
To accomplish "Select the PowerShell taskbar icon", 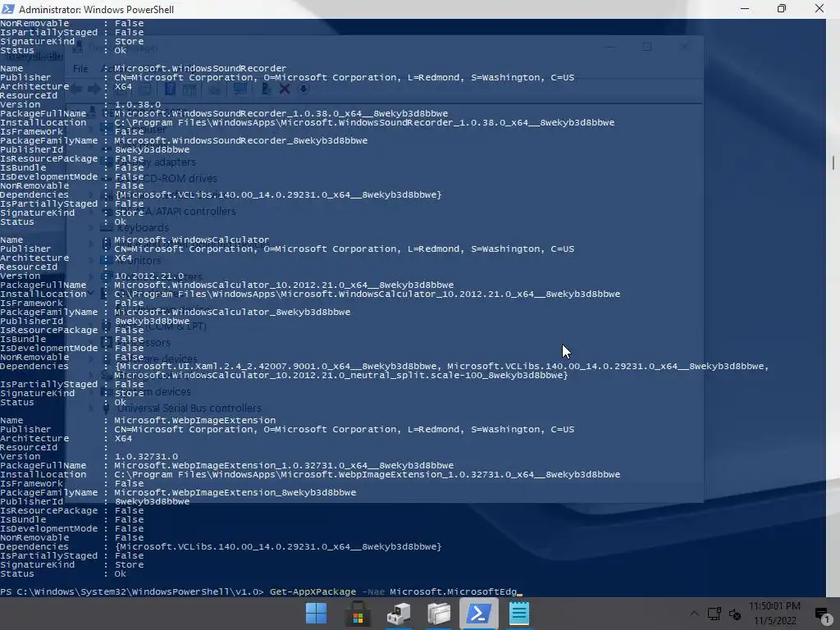I will click(x=479, y=614).
